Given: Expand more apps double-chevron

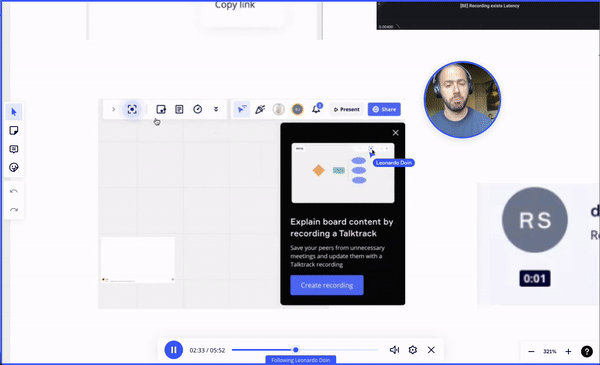Looking at the screenshot, I should (x=216, y=109).
